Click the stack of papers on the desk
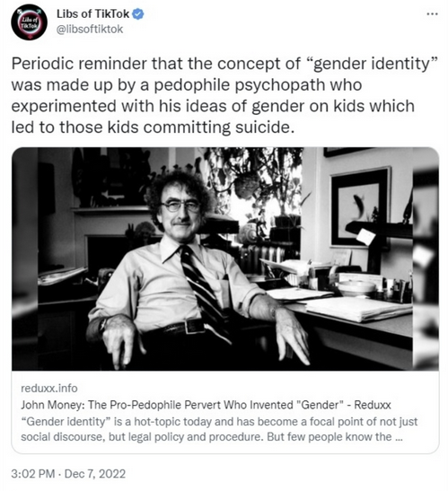 tap(358, 309)
